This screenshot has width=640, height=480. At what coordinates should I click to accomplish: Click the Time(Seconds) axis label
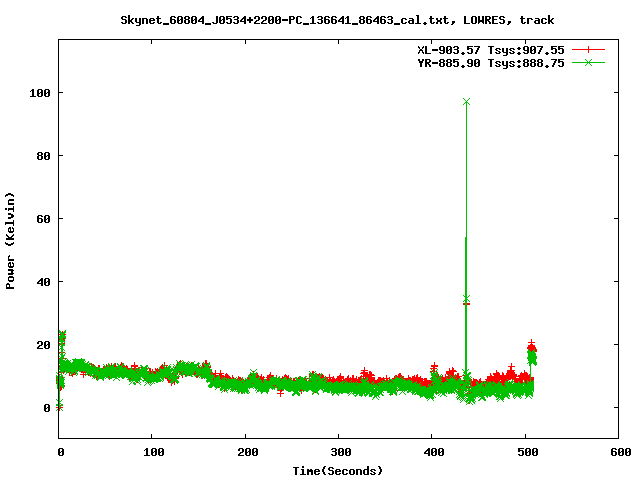[x=338, y=471]
